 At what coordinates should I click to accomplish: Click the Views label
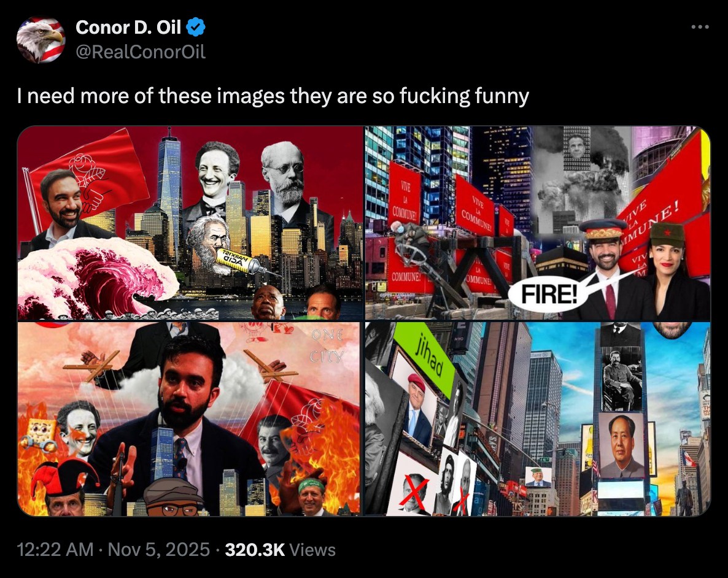tap(312, 550)
